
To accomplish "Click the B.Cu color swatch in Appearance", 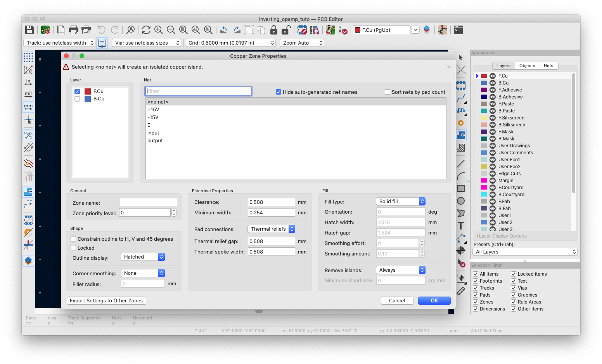I will tap(484, 83).
